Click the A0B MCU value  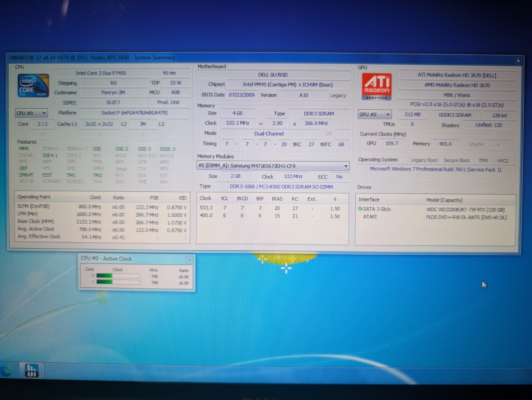pyautogui.click(x=176, y=92)
